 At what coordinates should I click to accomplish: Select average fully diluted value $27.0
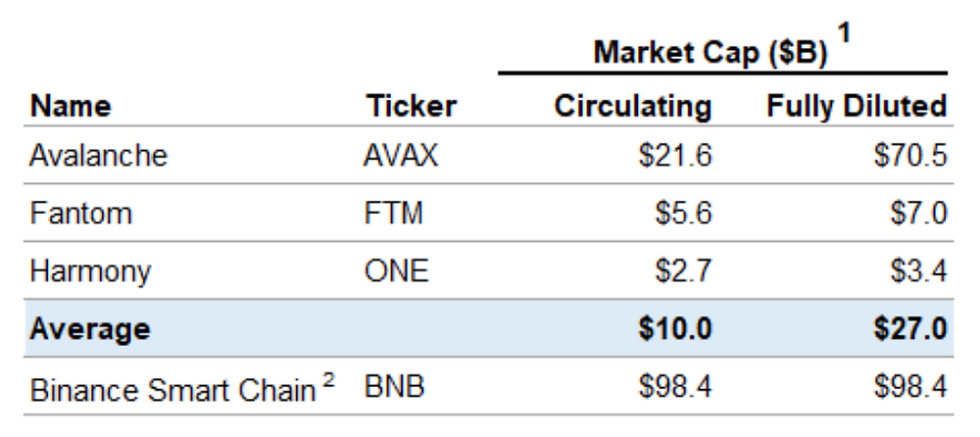[910, 329]
